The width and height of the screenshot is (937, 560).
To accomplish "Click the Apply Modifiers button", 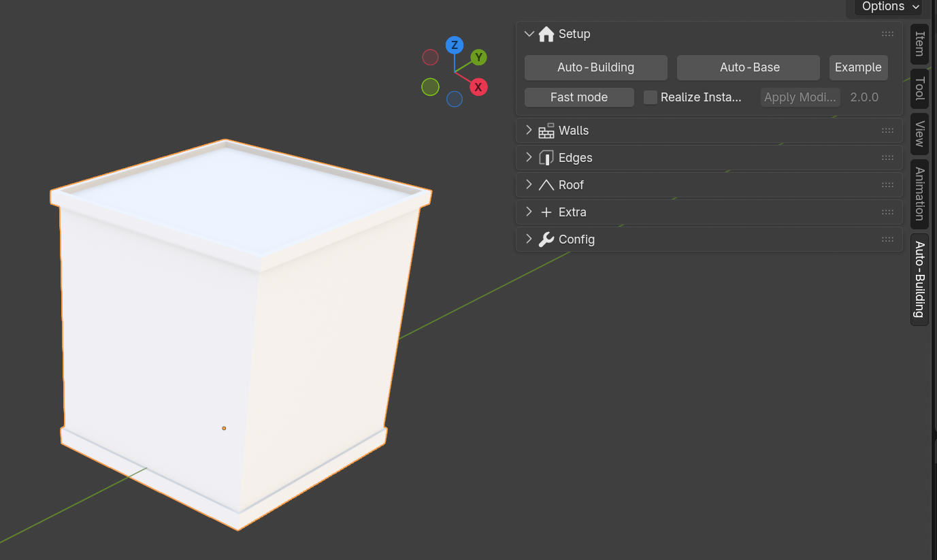I will coord(800,97).
